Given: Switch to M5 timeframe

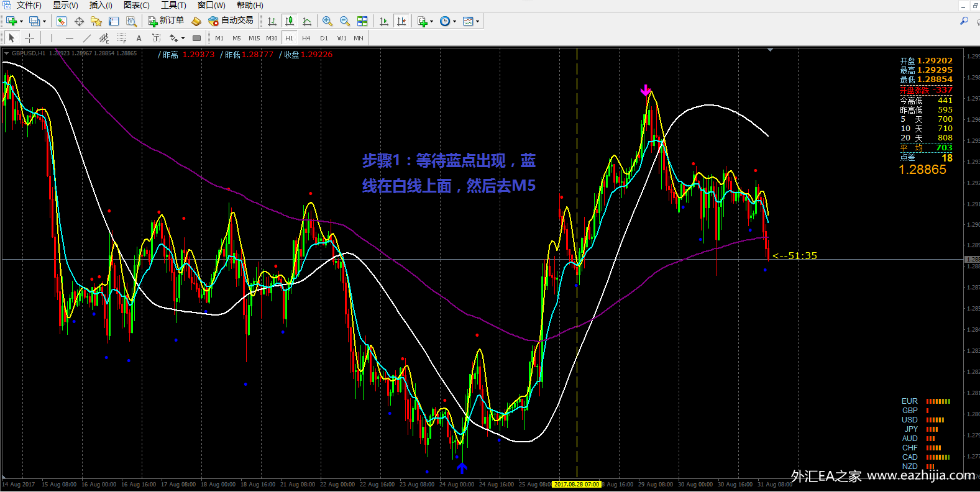Looking at the screenshot, I should pos(237,38).
